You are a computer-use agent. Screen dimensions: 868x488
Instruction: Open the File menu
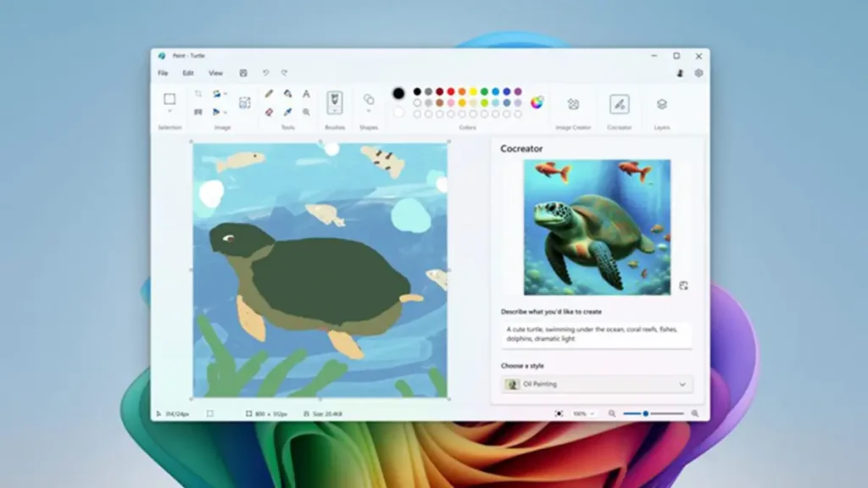click(x=163, y=74)
